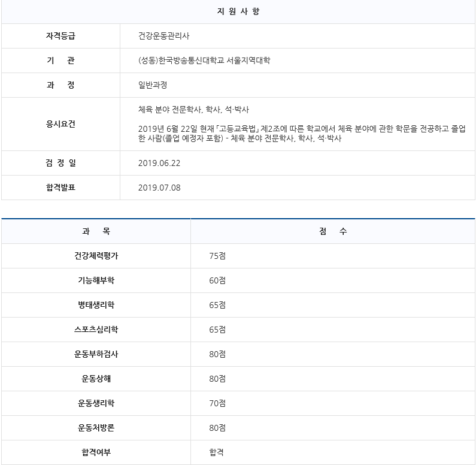Select the 과 정 label cell

(60, 85)
